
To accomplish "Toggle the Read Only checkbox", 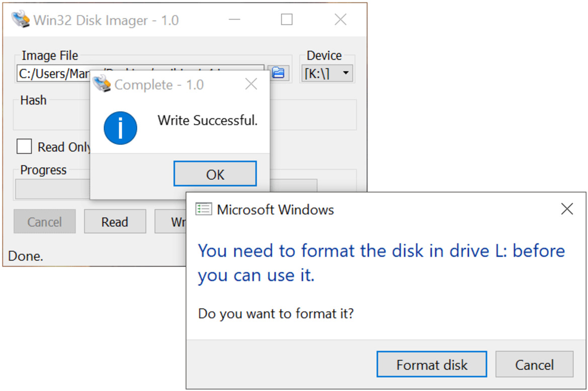I will [24, 146].
